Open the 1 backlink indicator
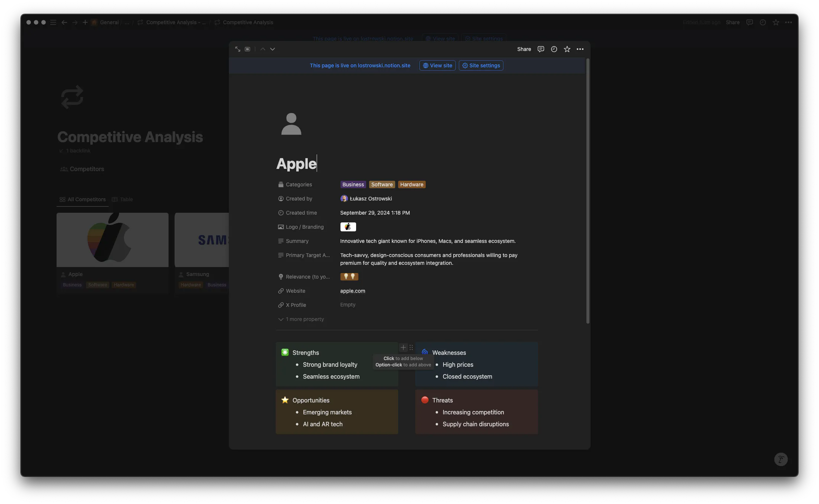The height and width of the screenshot is (504, 819). click(x=75, y=151)
